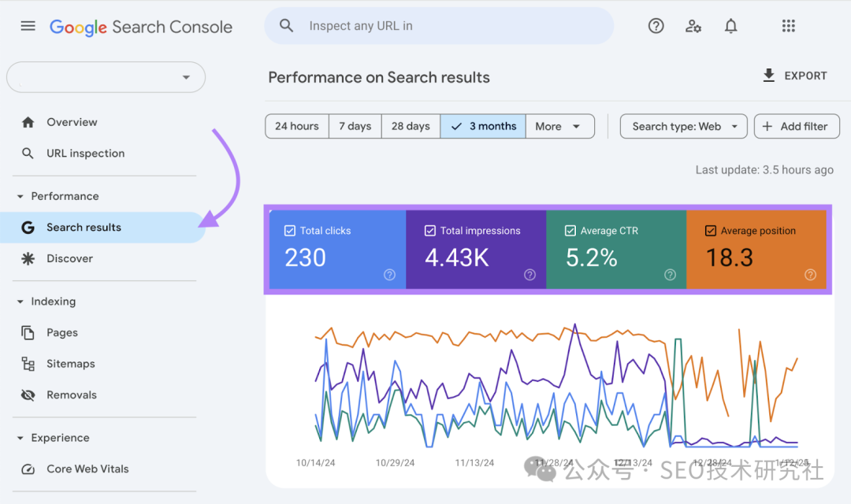Collapse the Indexing section
This screenshot has height=504, width=851.
tap(20, 302)
